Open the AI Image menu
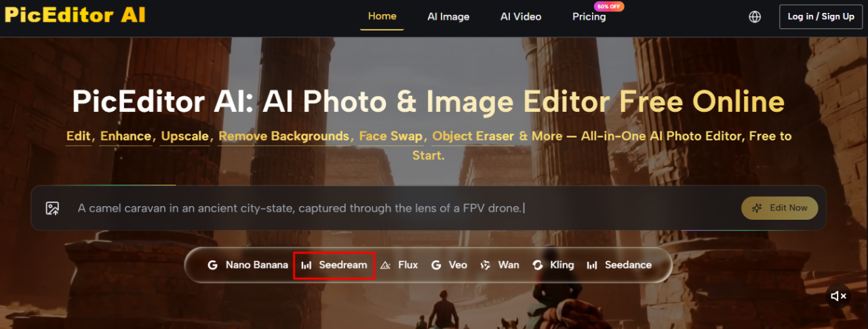The height and width of the screenshot is (329, 868). click(x=448, y=17)
